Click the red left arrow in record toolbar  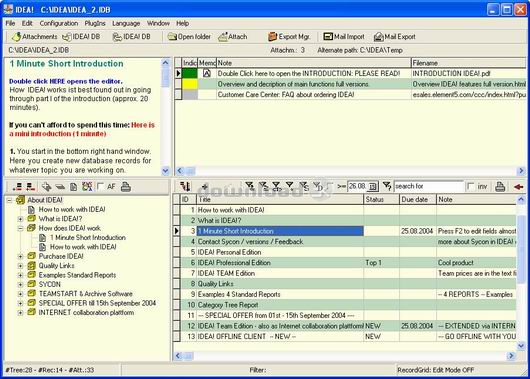tap(519, 187)
